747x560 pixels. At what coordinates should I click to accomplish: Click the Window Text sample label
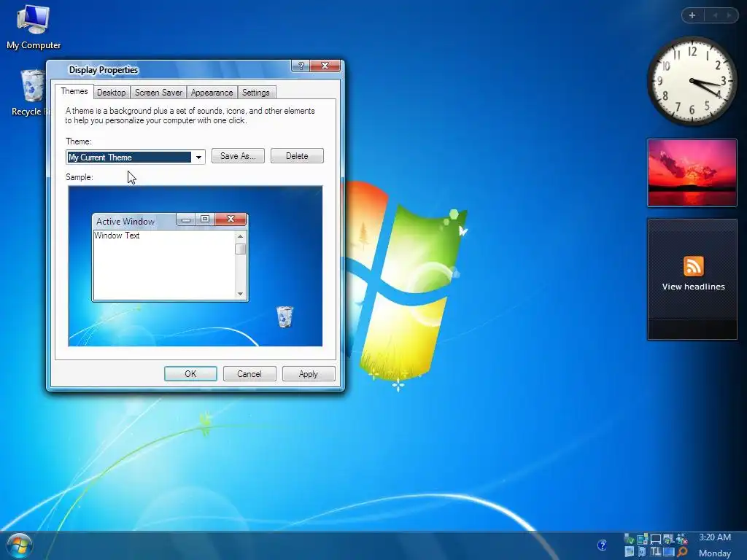(x=117, y=236)
